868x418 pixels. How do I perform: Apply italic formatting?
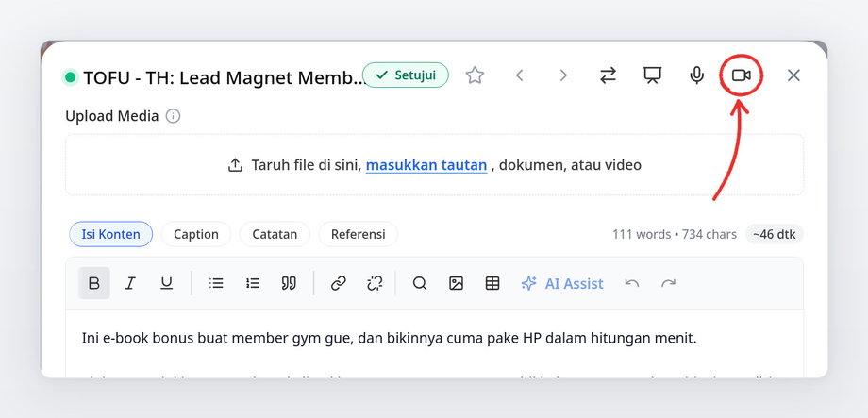(130, 283)
